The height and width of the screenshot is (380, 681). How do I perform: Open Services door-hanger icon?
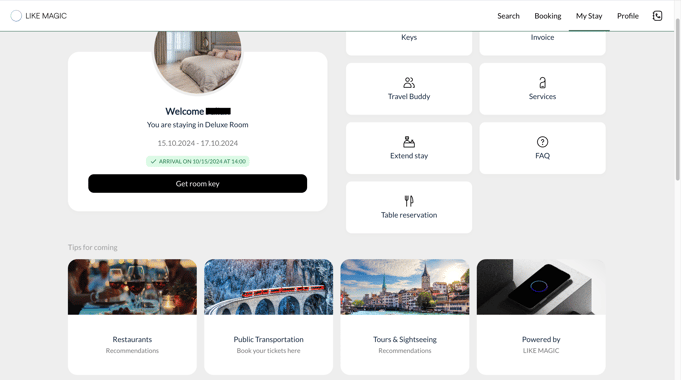click(542, 83)
